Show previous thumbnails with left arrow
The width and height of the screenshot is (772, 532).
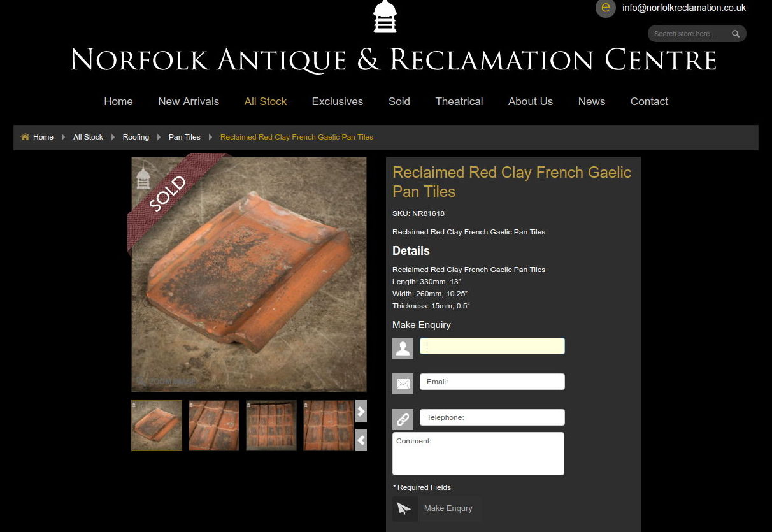361,440
